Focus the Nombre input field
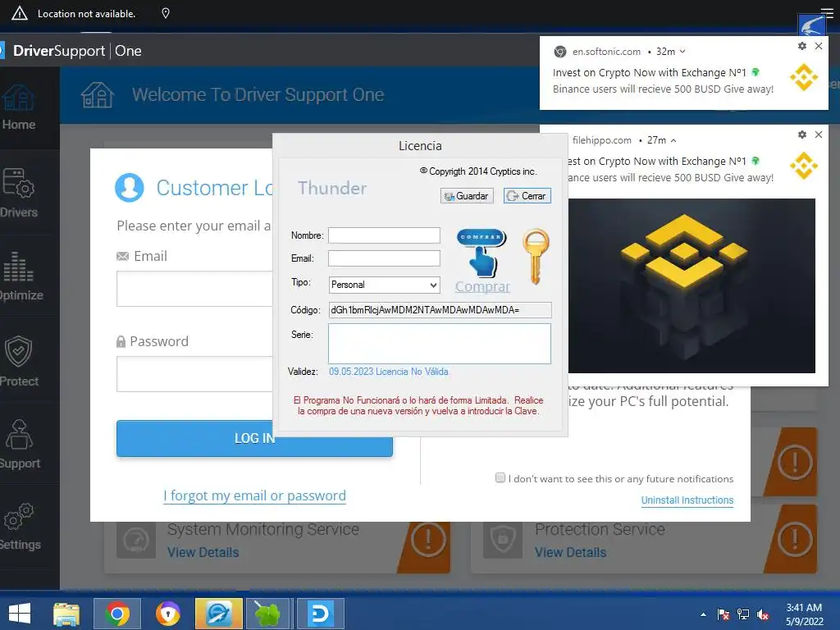Screen dimensions: 840x630 point(384,235)
